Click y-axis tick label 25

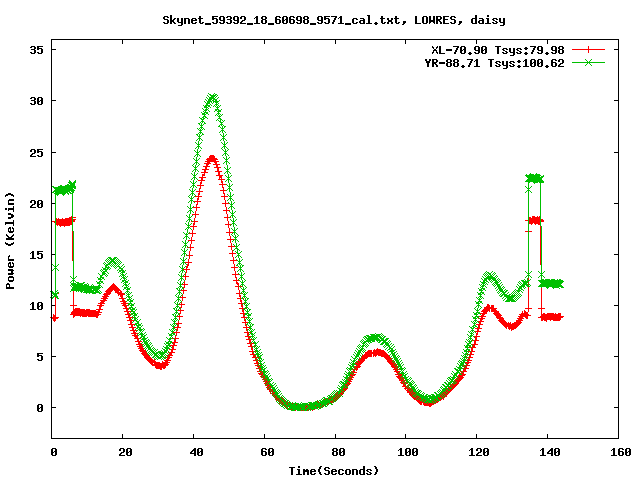pyautogui.click(x=37, y=153)
